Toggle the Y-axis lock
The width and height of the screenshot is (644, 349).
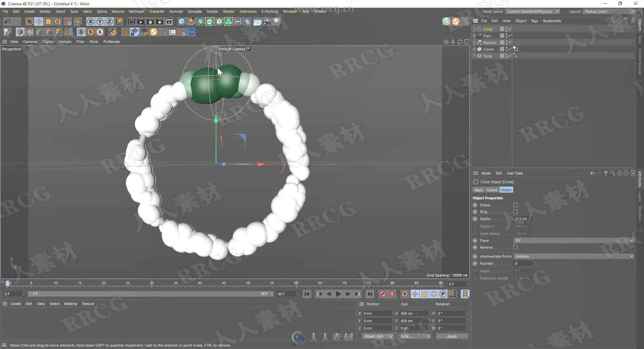click(100, 22)
